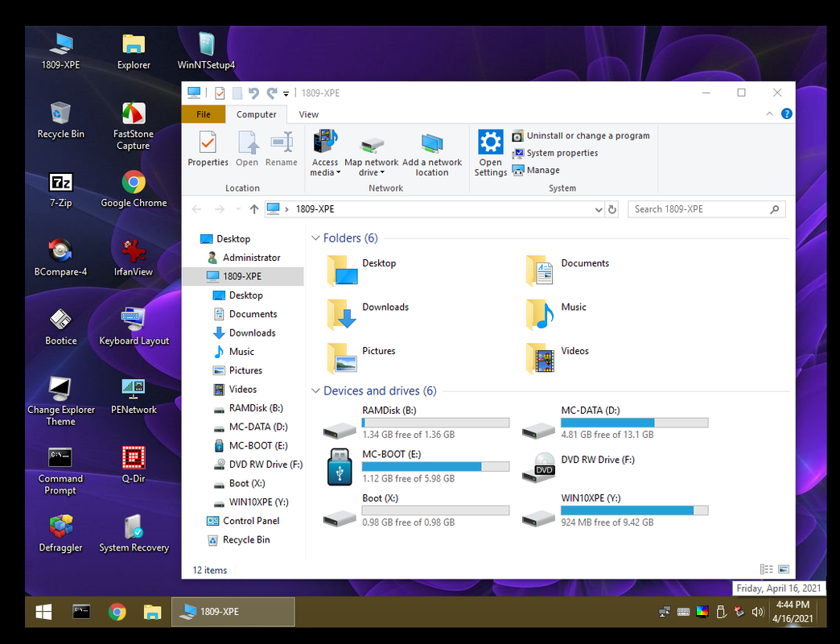Select MC-DATA (D:) drive usage bar

click(x=634, y=423)
